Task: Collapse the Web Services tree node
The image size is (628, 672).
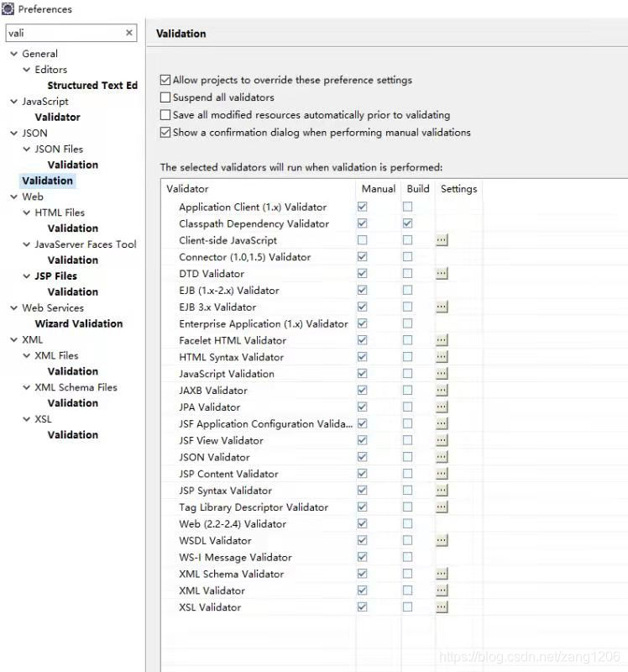Action: point(13,307)
